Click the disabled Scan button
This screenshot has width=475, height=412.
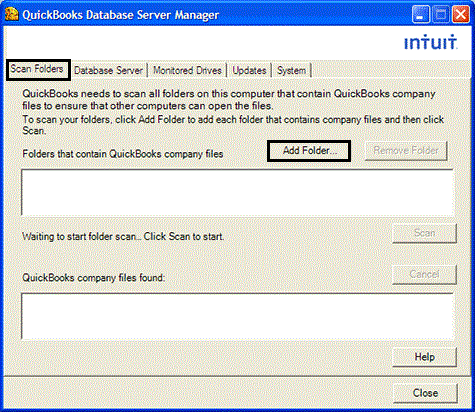coord(424,233)
